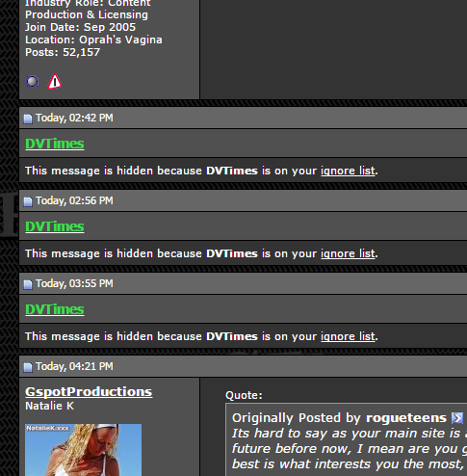Image resolution: width=467 pixels, height=476 pixels.
Task: Click view-post arrow icon next to rogueteens
Action: tap(457, 418)
